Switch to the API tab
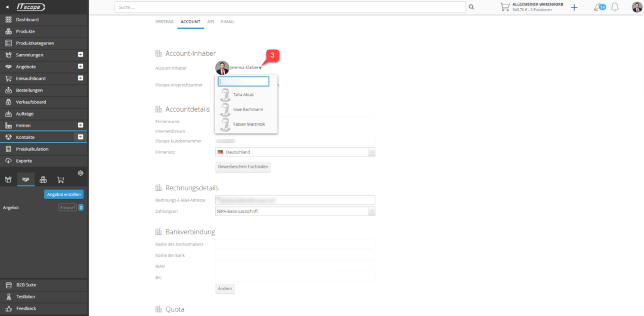The width and height of the screenshot is (644, 316). (x=211, y=21)
